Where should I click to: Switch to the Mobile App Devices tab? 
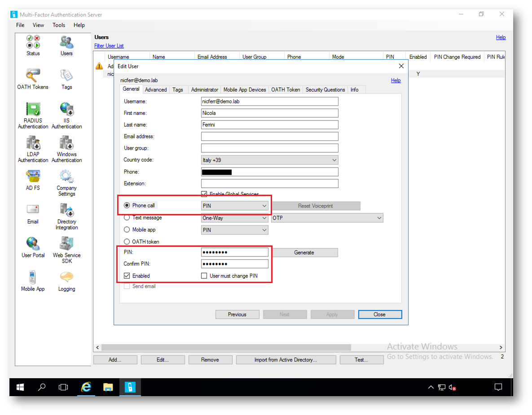tap(245, 89)
